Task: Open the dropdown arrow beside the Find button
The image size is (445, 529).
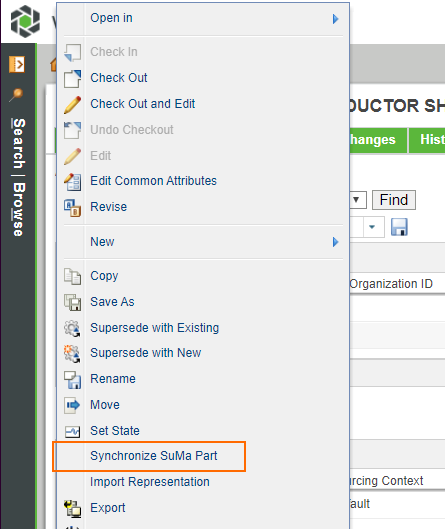Action: point(356,200)
